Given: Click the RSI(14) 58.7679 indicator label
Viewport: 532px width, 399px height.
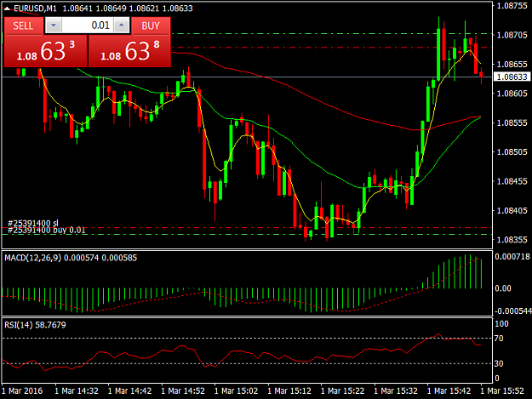Looking at the screenshot, I should click(35, 325).
